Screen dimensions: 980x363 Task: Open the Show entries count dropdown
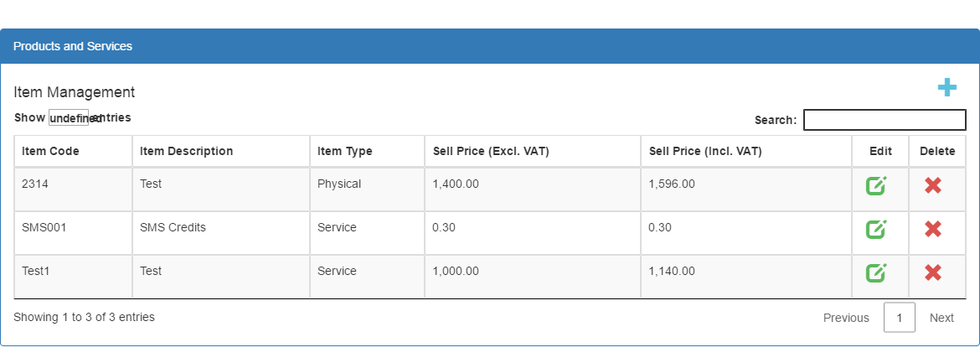click(x=69, y=118)
